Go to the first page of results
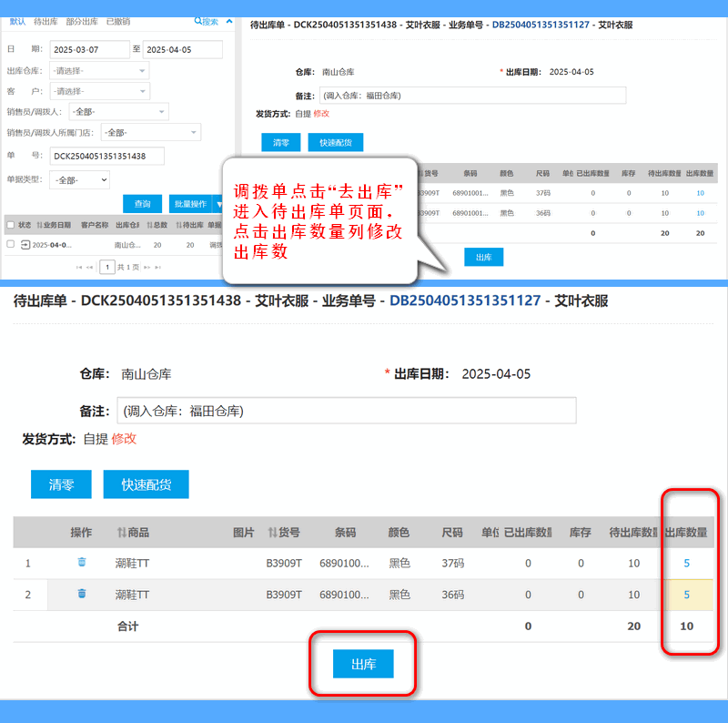Screen dimensions: 728x723 pos(79,267)
